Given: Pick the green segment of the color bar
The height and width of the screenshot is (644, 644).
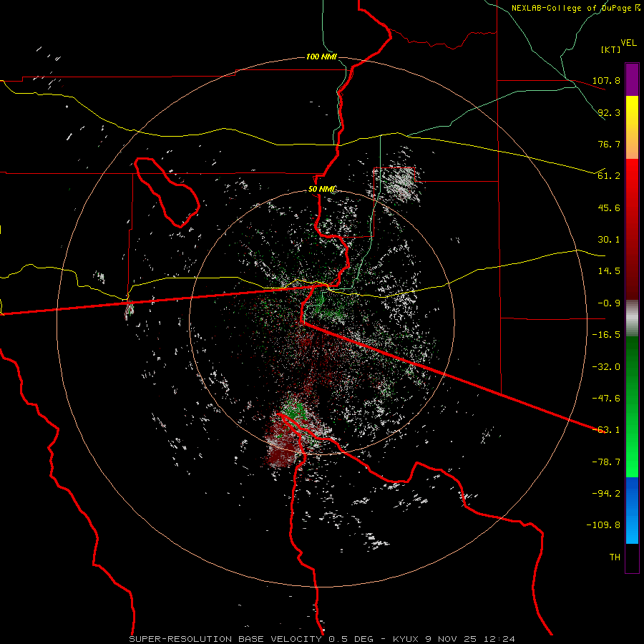Looking at the screenshot, I should click(632, 406).
